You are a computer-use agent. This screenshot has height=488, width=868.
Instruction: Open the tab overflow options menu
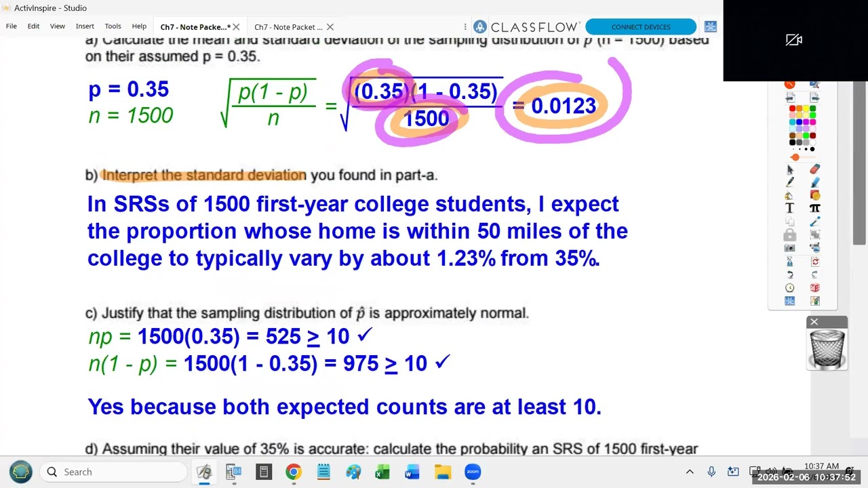(x=465, y=27)
